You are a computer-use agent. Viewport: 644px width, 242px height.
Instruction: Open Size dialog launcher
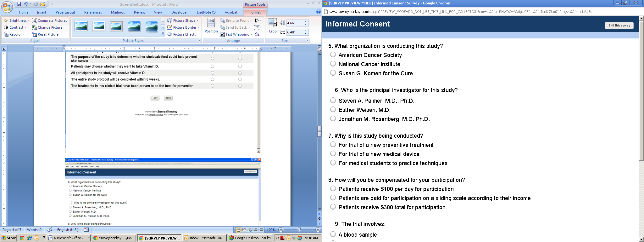point(307,41)
